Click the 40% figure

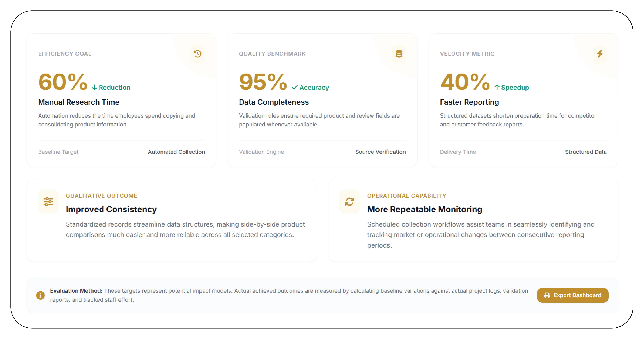465,82
